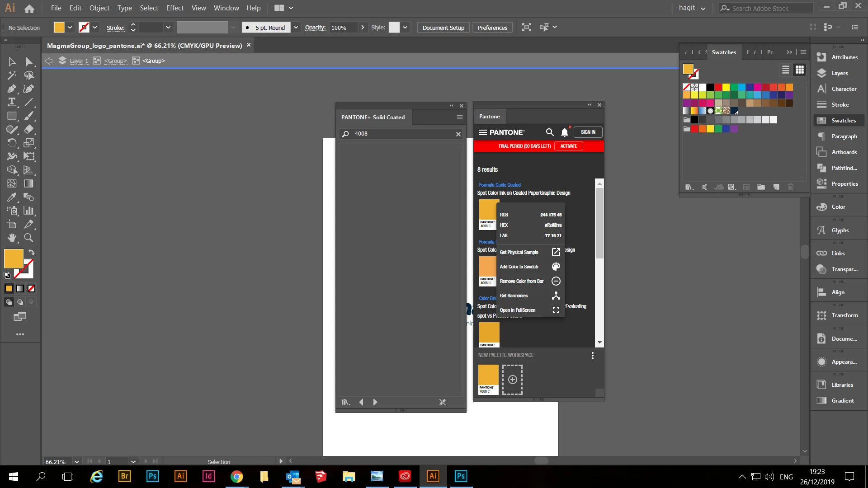Open the brush definition dropdown
The width and height of the screenshot is (868, 488).
click(x=296, y=28)
